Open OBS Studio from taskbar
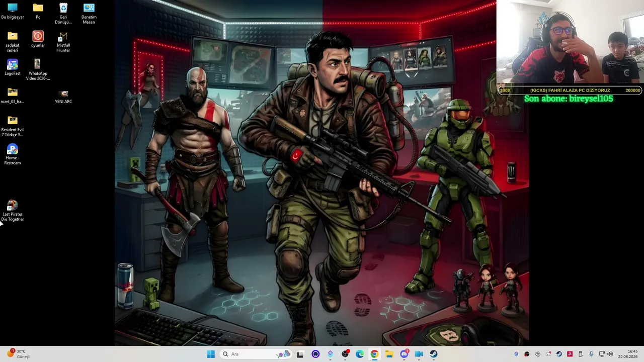Viewport: 644px width, 362px height. (x=345, y=354)
